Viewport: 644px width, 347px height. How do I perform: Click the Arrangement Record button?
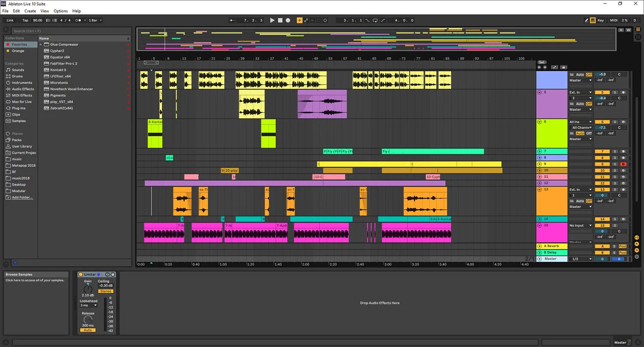pyautogui.click(x=288, y=20)
